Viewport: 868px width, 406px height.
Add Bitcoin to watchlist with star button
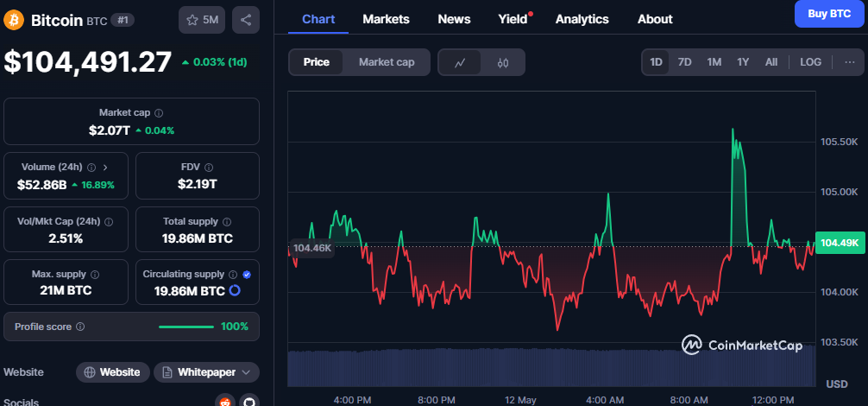(202, 21)
